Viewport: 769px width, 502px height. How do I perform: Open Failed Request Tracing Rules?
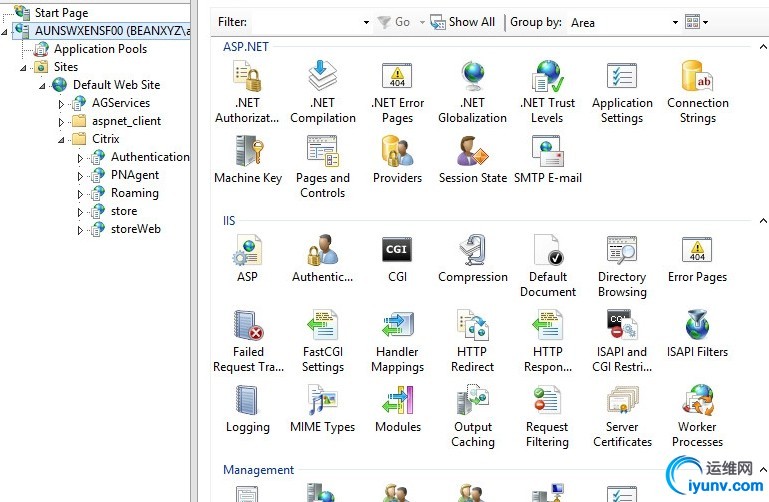[248, 341]
